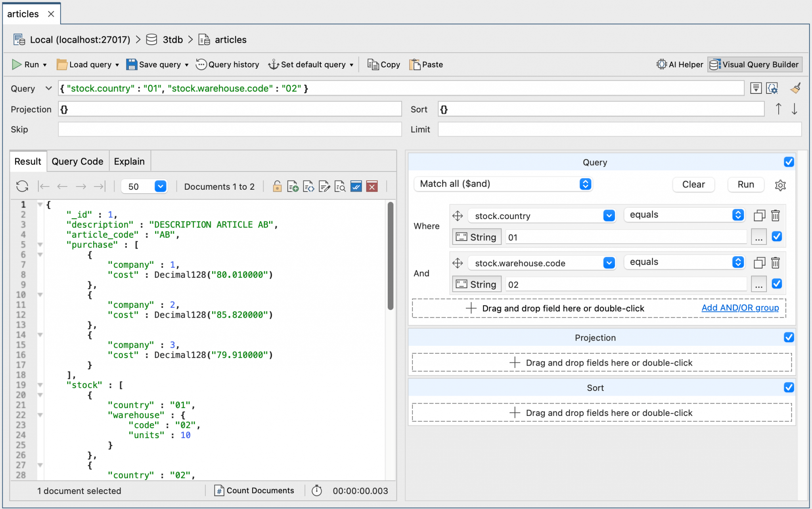
Task: Click the Clear button in query builder
Action: pos(693,184)
